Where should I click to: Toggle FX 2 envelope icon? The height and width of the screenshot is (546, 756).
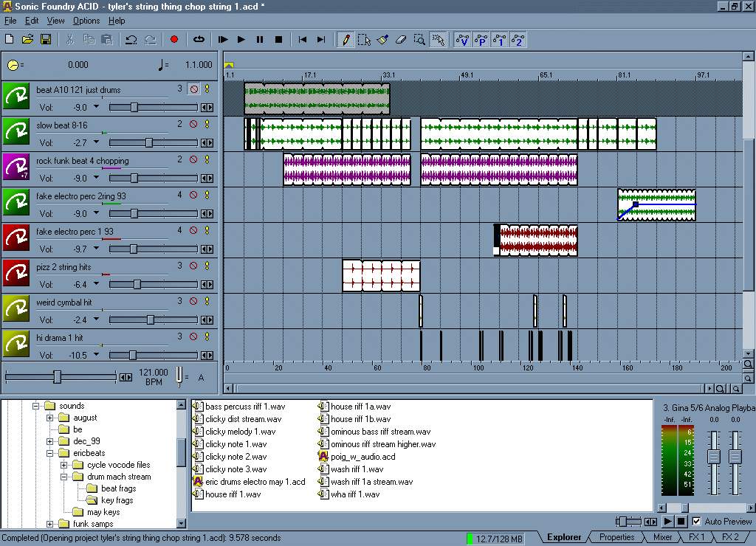click(518, 40)
